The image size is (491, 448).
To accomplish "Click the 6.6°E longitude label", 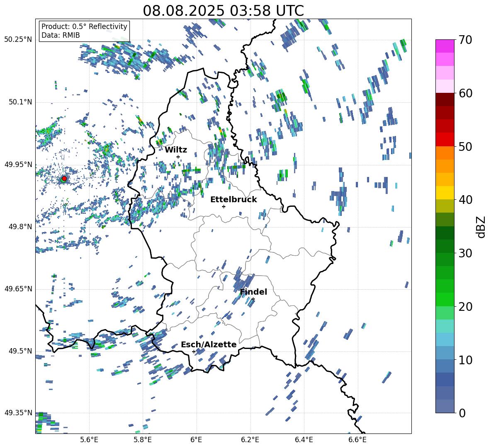I will [357, 440].
